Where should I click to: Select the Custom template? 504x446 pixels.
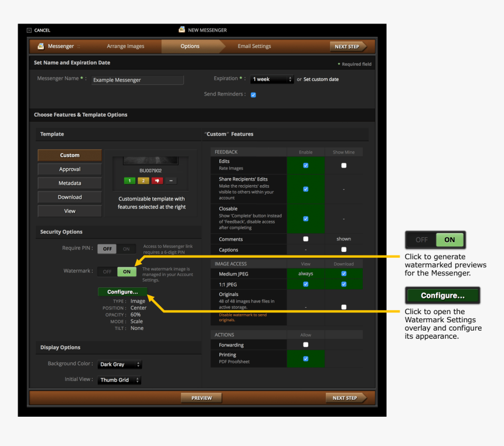click(x=70, y=155)
